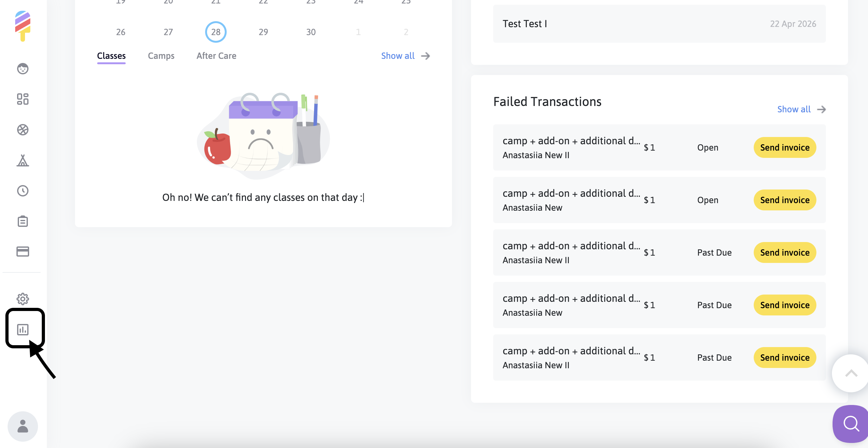
Task: Click the user profile avatar
Action: tap(22, 426)
